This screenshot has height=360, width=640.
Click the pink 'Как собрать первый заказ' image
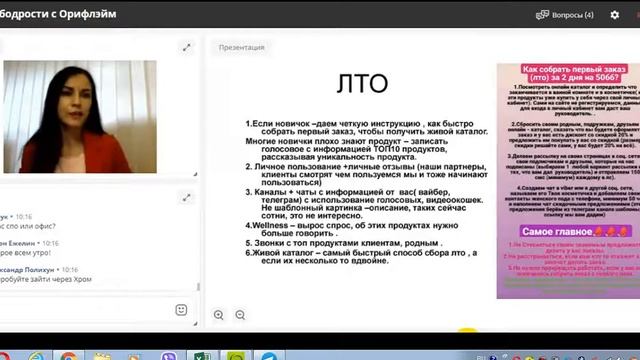click(568, 181)
